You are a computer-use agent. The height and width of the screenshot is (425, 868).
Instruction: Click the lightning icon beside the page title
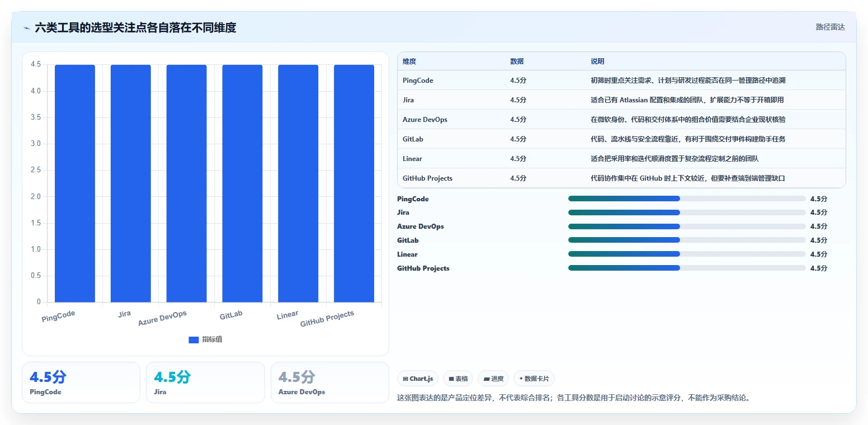(26, 27)
